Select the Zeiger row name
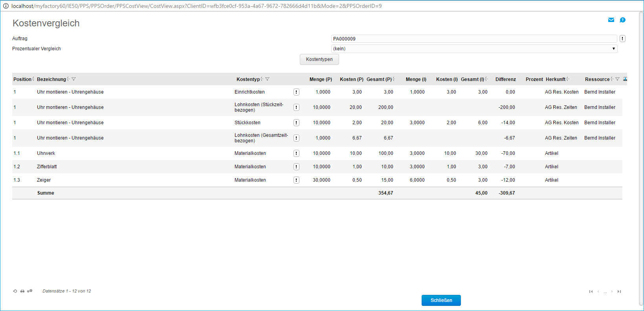The width and height of the screenshot is (644, 311). 44,180
